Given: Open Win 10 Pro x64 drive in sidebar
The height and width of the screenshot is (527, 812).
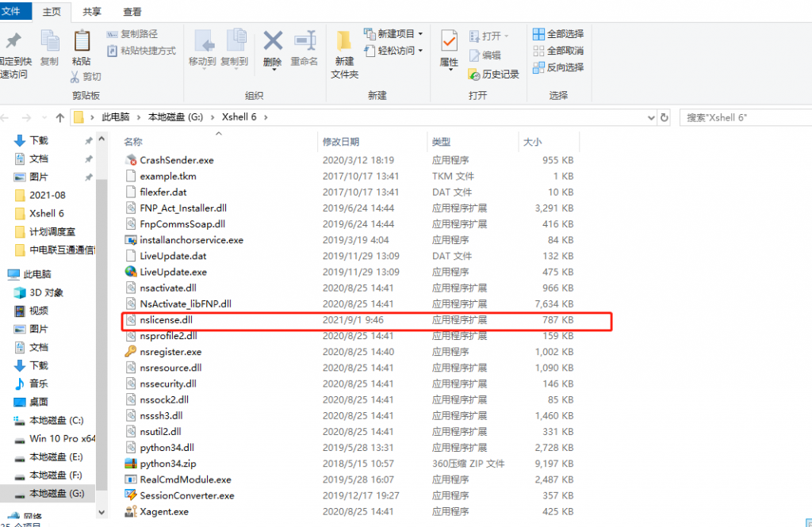Looking at the screenshot, I should (62, 438).
